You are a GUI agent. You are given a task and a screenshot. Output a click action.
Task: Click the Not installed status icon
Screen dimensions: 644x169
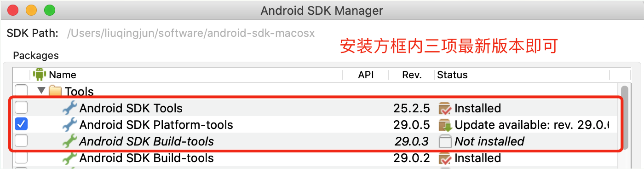445,141
